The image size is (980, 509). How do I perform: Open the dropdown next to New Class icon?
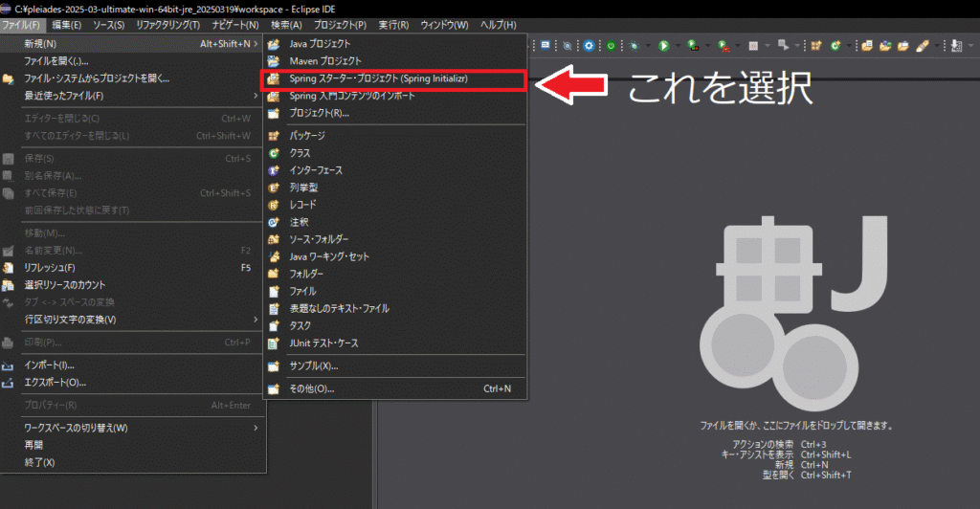click(x=849, y=46)
